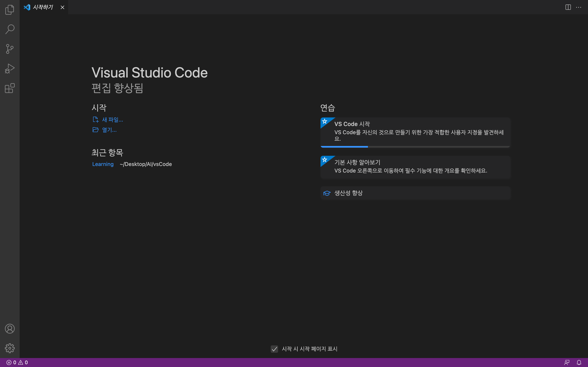Open the Explorer view in activity bar
Image resolution: width=588 pixels, height=367 pixels.
coord(10,10)
